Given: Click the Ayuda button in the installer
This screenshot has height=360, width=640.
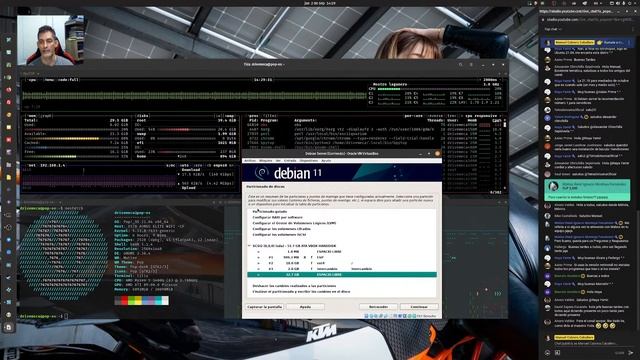Looking at the screenshot, I should [x=305, y=307].
